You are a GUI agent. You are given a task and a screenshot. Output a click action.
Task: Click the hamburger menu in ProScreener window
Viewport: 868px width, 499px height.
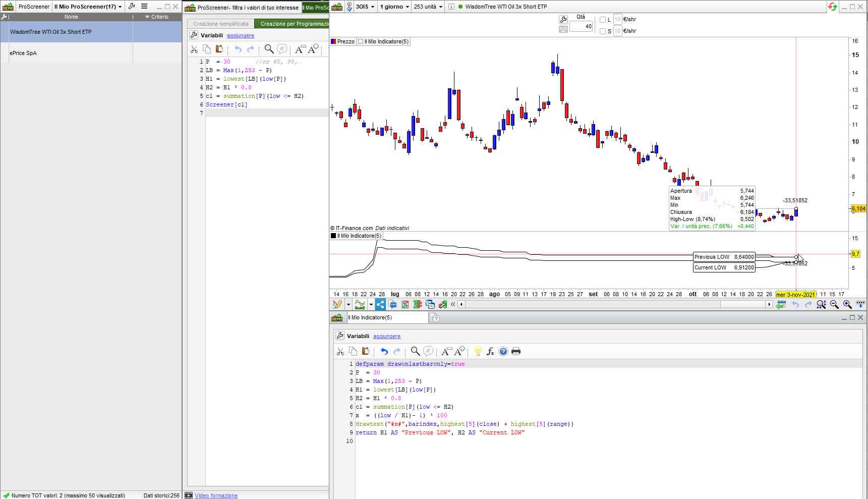144,7
